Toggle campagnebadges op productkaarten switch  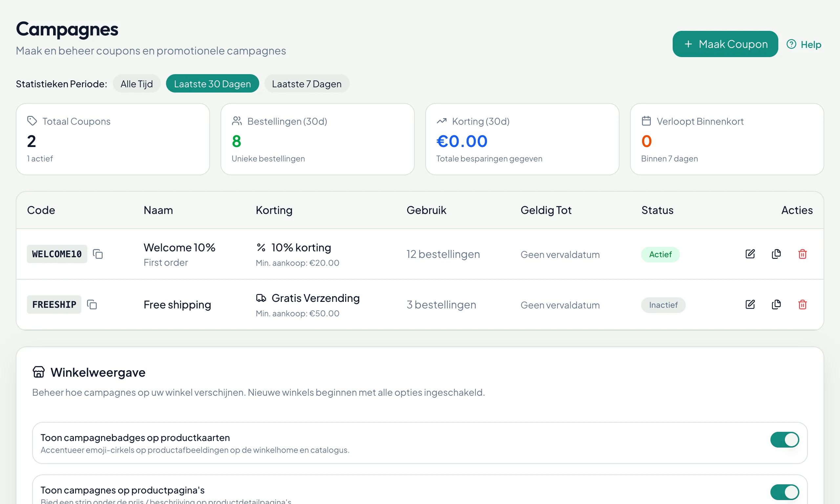784,440
